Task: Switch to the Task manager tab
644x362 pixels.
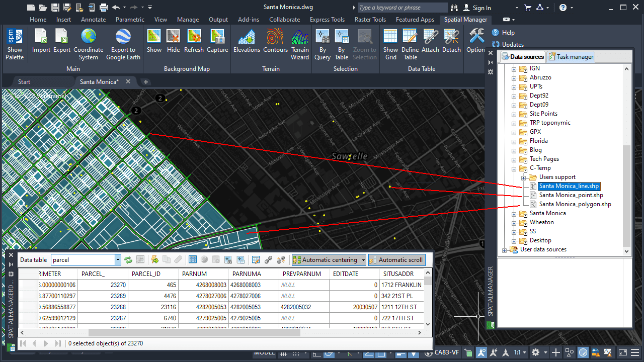Action: pyautogui.click(x=571, y=57)
